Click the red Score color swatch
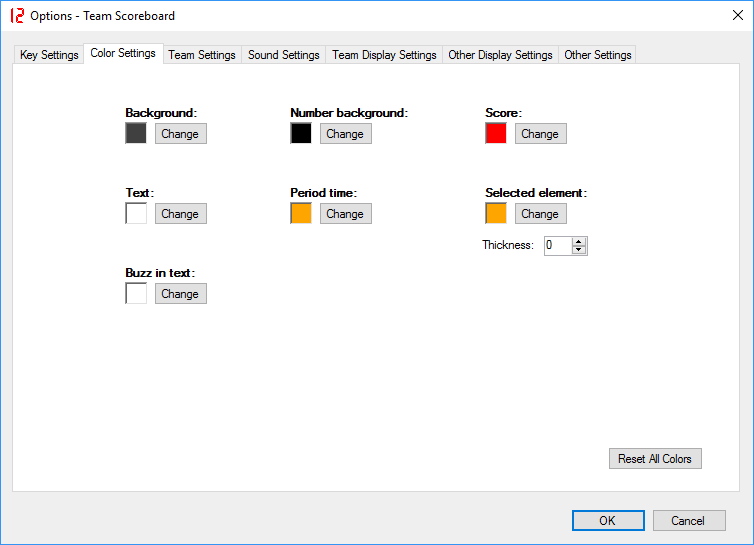 coord(496,133)
